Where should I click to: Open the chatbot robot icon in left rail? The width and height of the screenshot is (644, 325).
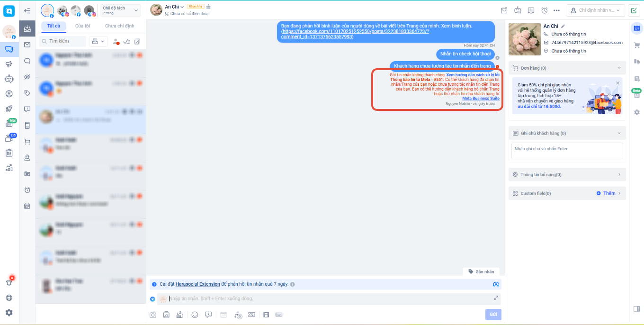(x=9, y=79)
